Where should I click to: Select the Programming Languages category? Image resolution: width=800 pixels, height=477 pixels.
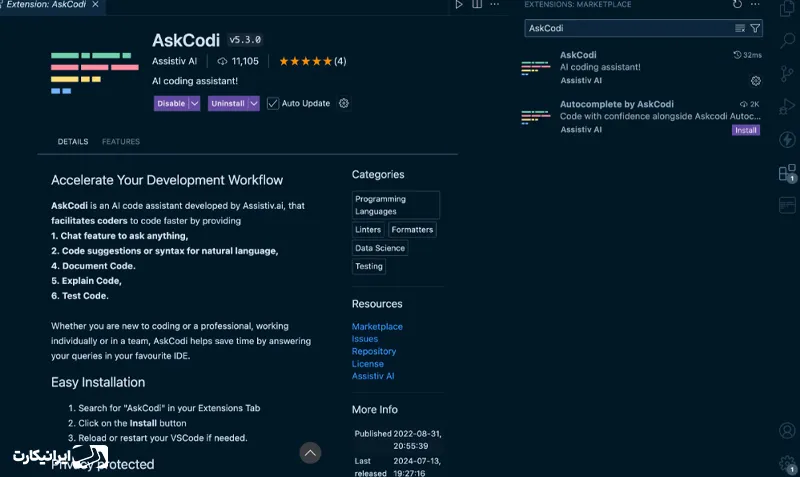[x=395, y=205]
